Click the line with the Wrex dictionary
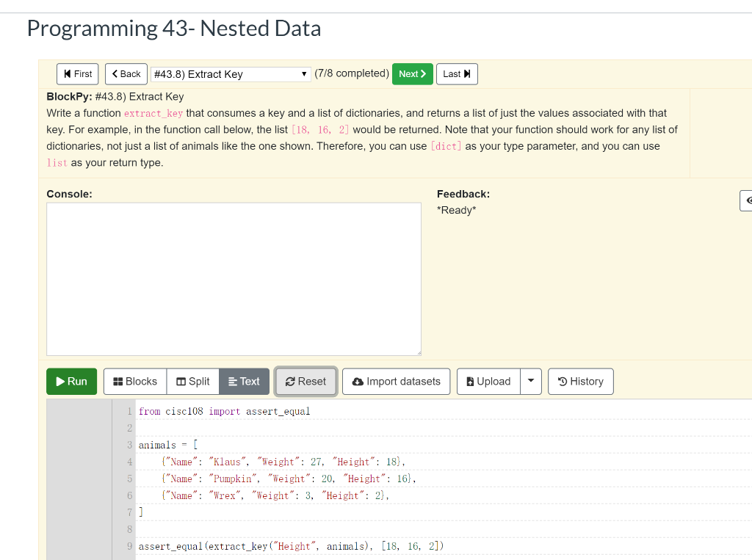The image size is (752, 560). pyautogui.click(x=275, y=495)
